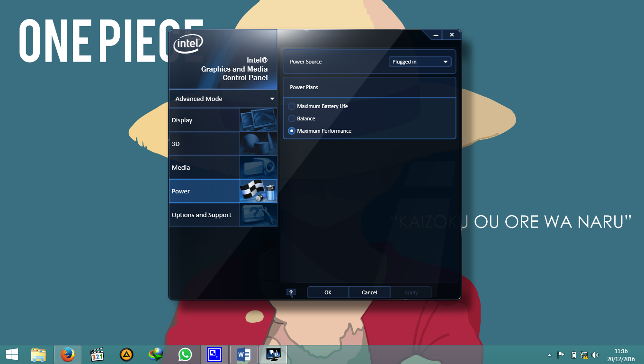This screenshot has height=364, width=644.
Task: Open the network warning tray icon
Action: point(584,355)
